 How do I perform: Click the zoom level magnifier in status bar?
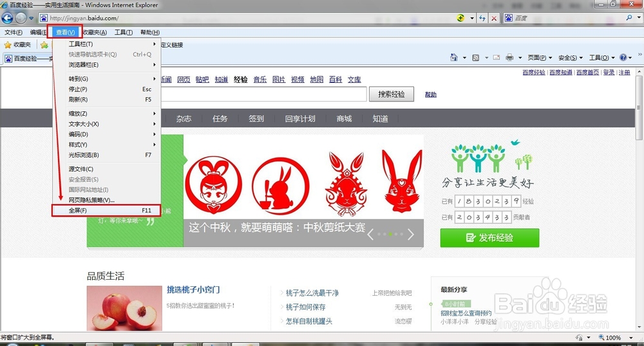(601, 338)
